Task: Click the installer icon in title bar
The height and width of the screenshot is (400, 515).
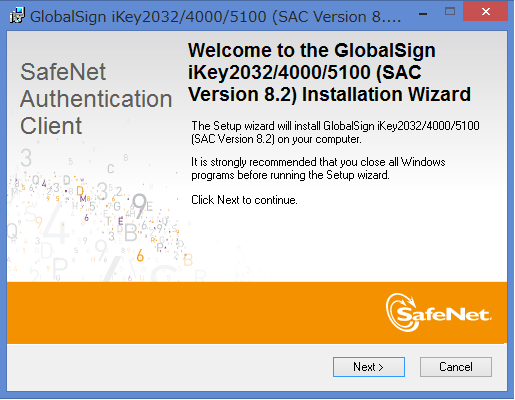Action: coord(17,15)
